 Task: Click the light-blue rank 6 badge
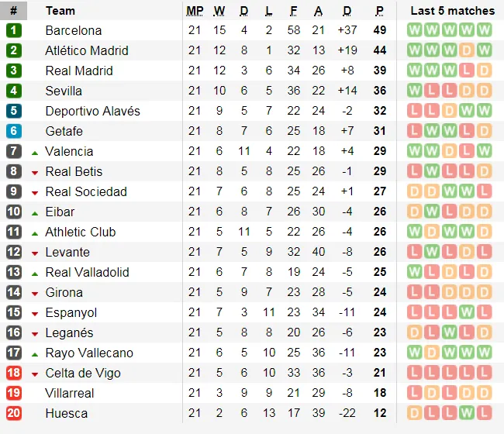coord(13,131)
